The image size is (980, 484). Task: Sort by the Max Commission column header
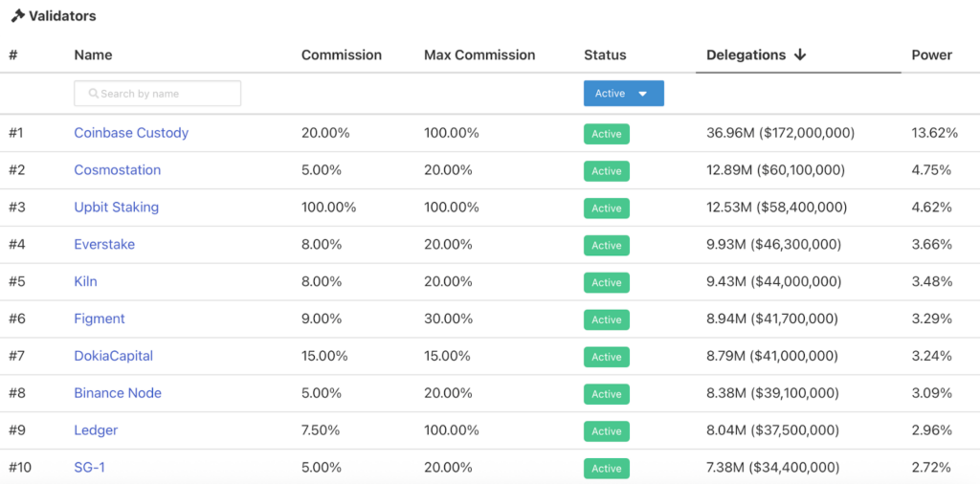pos(479,55)
